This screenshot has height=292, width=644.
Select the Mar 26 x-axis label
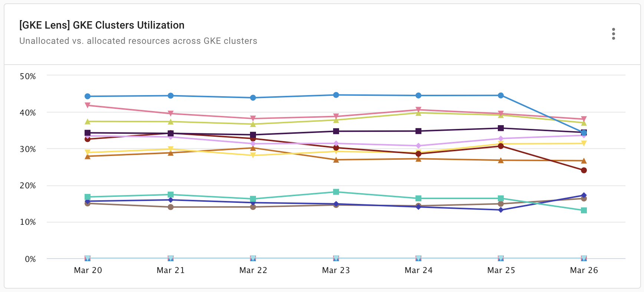(584, 270)
